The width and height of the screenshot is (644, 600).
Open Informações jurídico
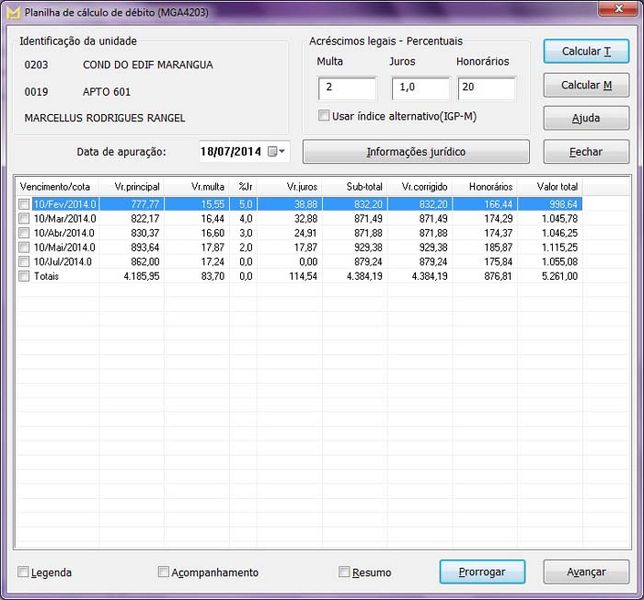click(x=416, y=152)
